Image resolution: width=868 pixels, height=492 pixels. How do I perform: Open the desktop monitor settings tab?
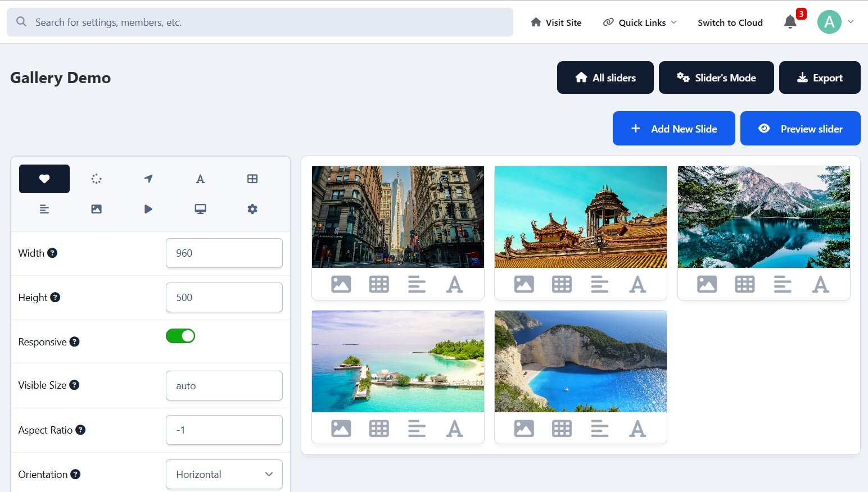[x=200, y=209]
